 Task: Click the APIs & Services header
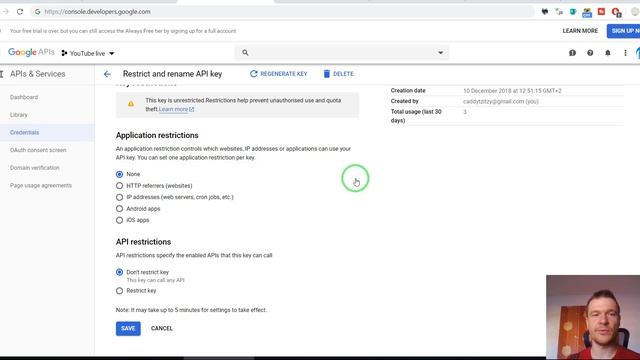(38, 74)
